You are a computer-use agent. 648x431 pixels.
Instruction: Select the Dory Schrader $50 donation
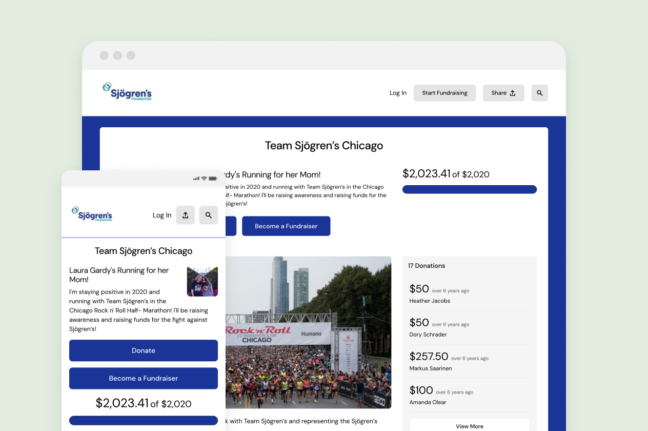(469, 328)
